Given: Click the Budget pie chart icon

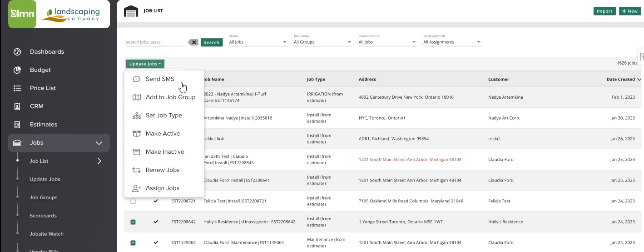Looking at the screenshot, I should [x=17, y=70].
